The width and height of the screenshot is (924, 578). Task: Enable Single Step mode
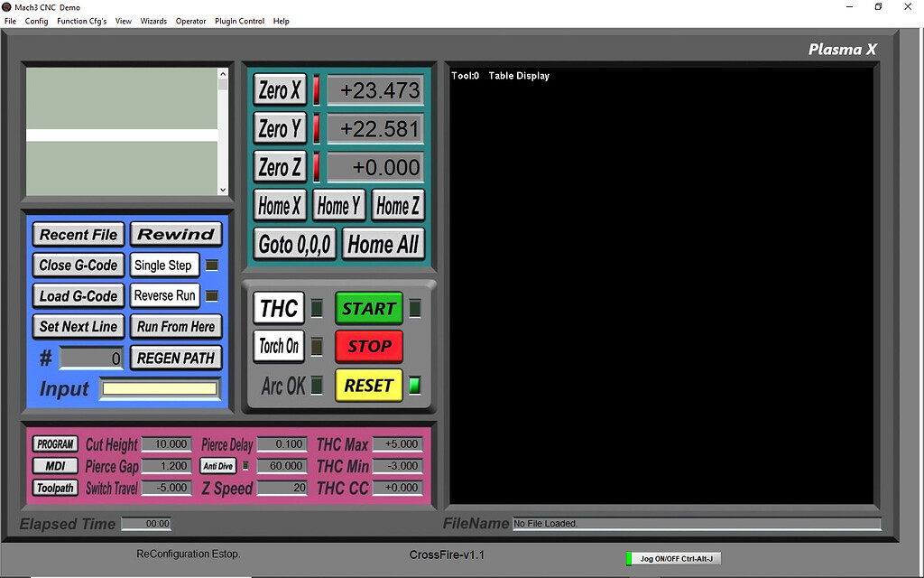[x=163, y=266]
